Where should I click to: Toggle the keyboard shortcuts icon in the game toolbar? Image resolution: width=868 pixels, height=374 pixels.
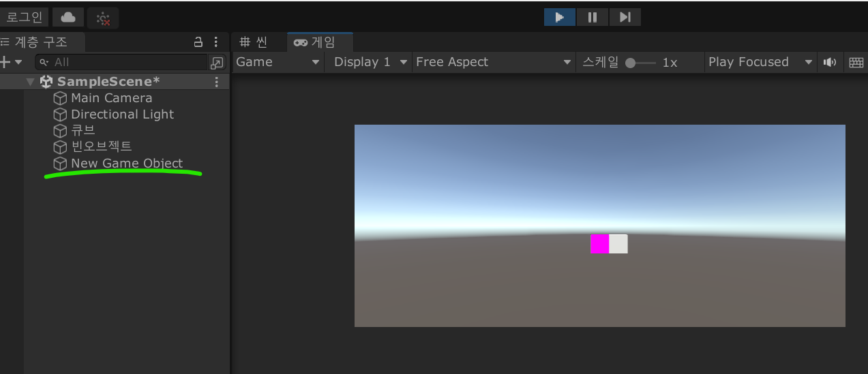point(856,63)
